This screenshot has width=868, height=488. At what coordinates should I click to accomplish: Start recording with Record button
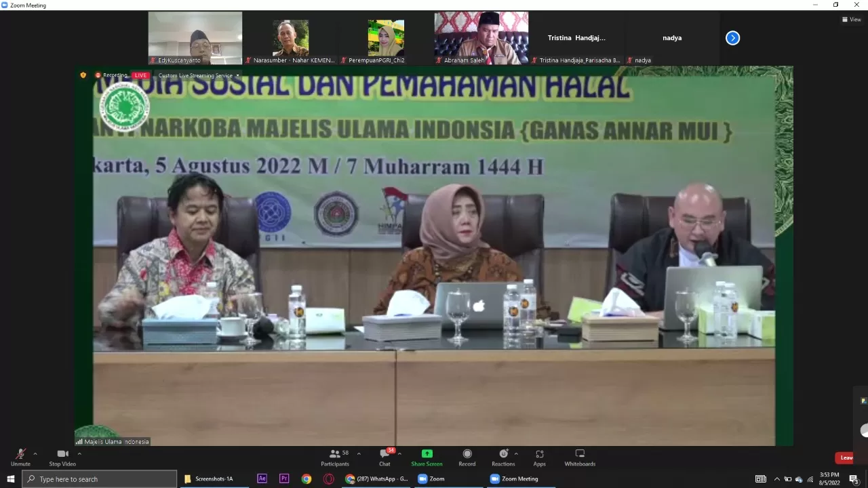467,457
